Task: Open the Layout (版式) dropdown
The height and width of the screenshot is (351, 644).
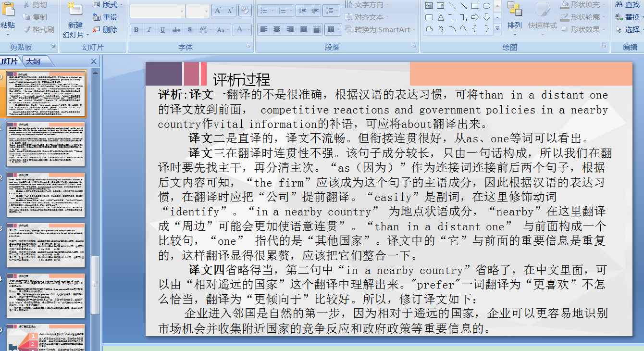Action: [108, 4]
